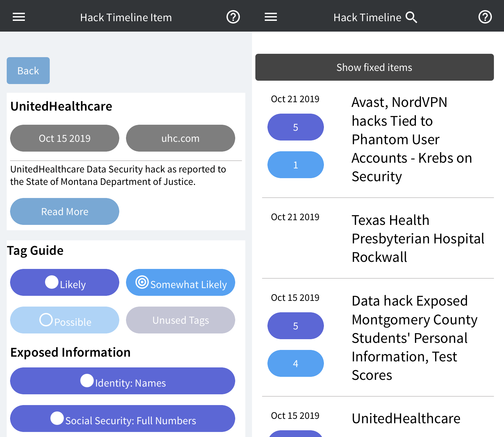Click the Exposed Information heading
This screenshot has height=437, width=504.
[70, 352]
